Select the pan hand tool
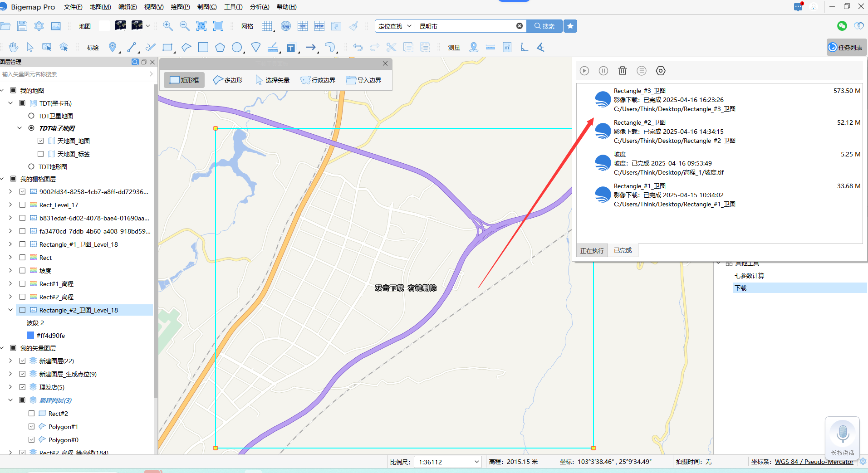 [14, 47]
